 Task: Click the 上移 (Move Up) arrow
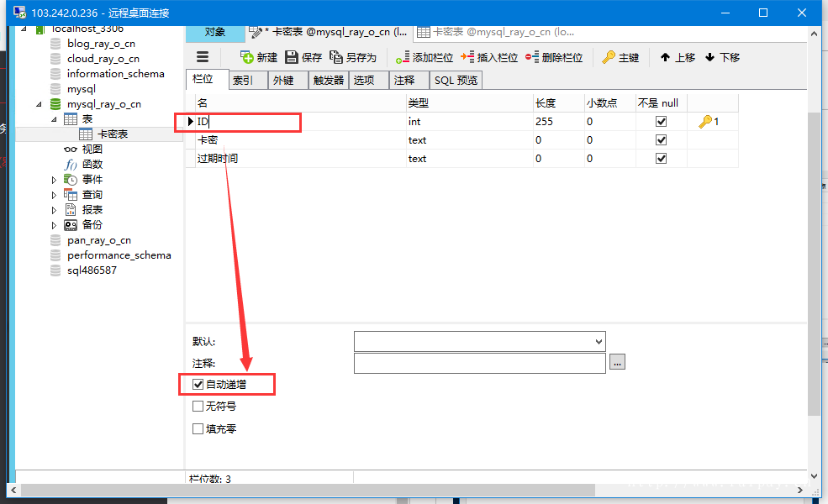click(665, 57)
